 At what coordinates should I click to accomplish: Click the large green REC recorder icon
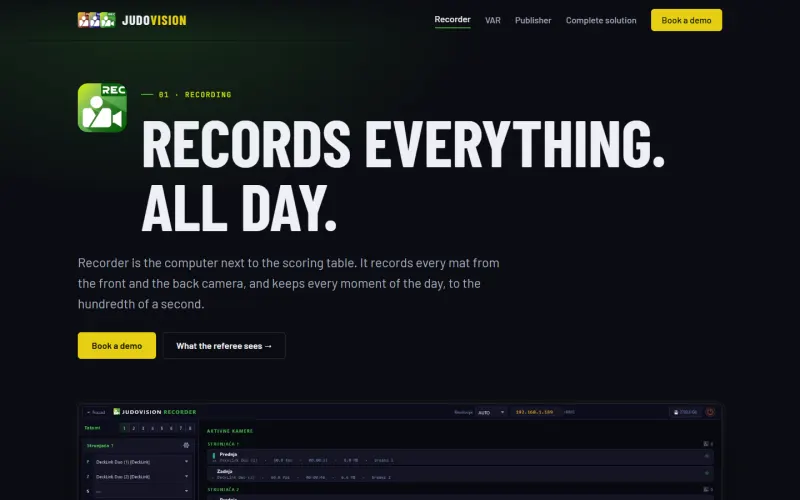click(x=102, y=108)
